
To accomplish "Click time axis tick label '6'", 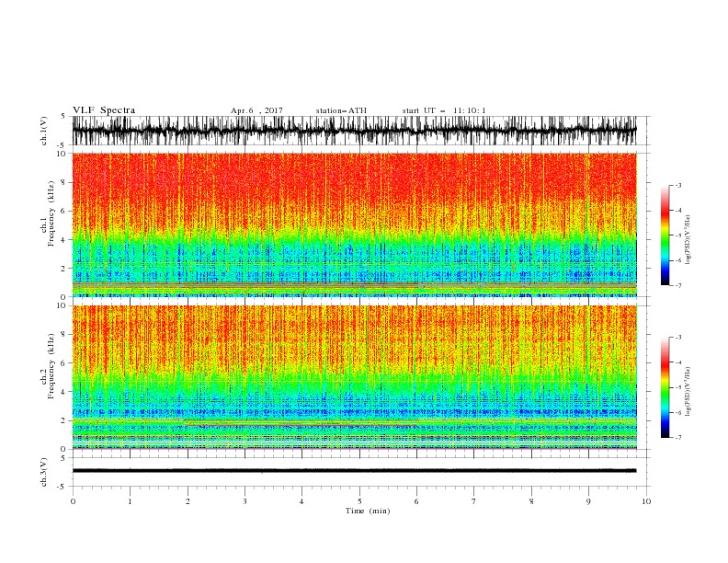I will 416,501.
